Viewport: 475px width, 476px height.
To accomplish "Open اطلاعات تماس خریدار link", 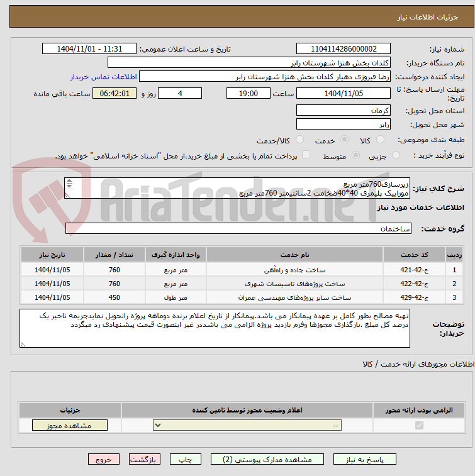I will click(x=104, y=77).
